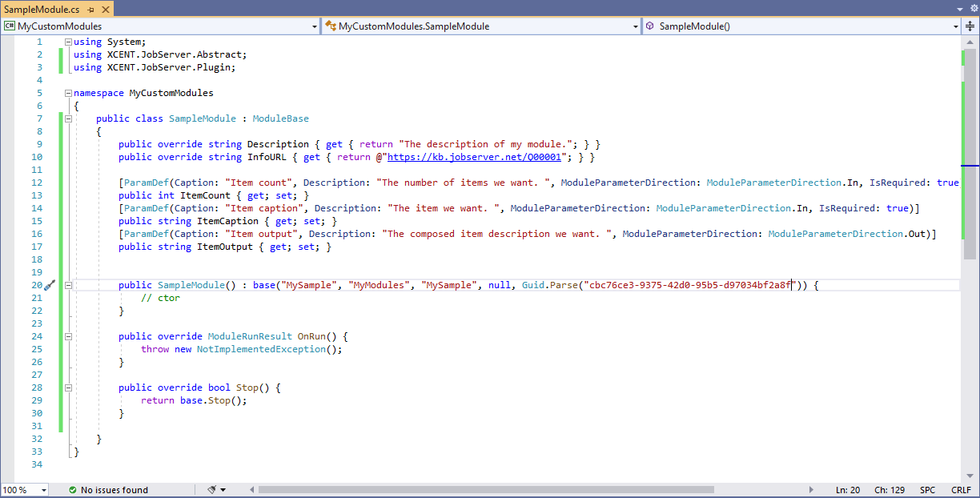Click the vertical scrollbar up arrow
The height and width of the screenshot is (498, 980).
coord(970,42)
